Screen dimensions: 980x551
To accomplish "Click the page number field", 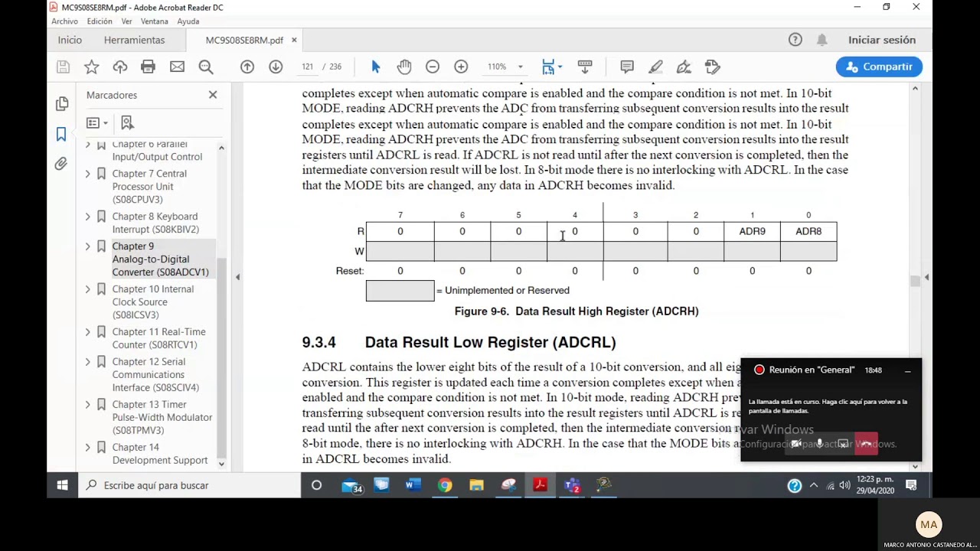I will [308, 67].
